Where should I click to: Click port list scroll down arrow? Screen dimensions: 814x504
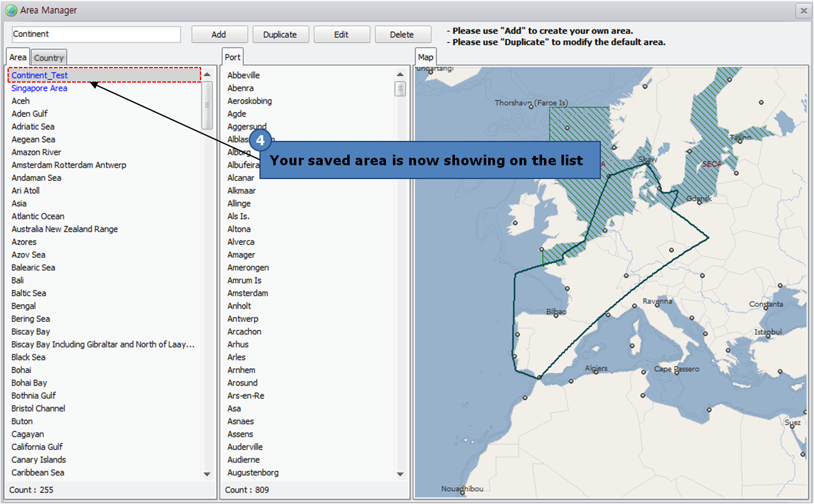[400, 475]
